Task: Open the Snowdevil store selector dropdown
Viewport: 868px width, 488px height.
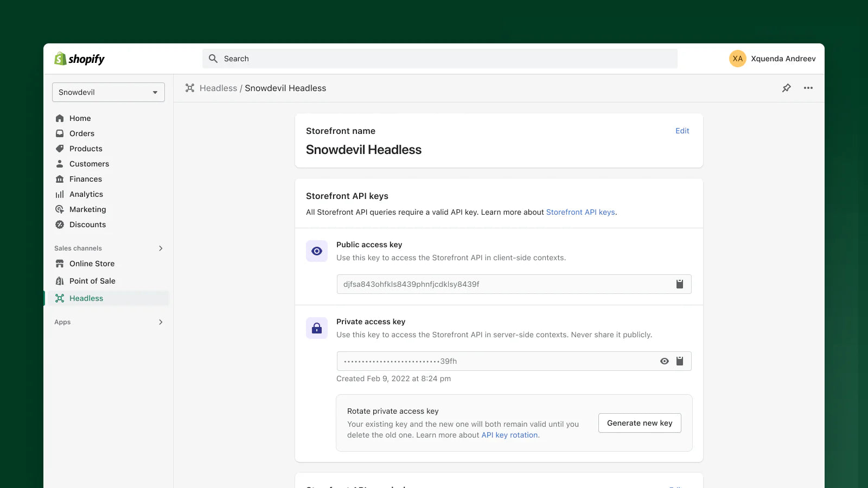Action: pyautogui.click(x=108, y=92)
